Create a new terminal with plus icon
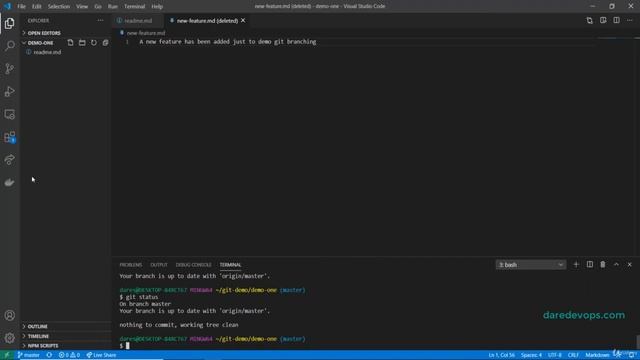The width and height of the screenshot is (640, 360). [576, 264]
